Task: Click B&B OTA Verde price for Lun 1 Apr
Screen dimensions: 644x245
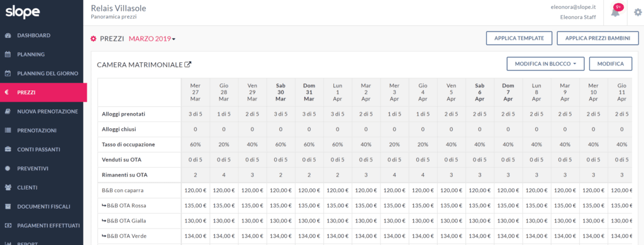Action: [x=337, y=236]
